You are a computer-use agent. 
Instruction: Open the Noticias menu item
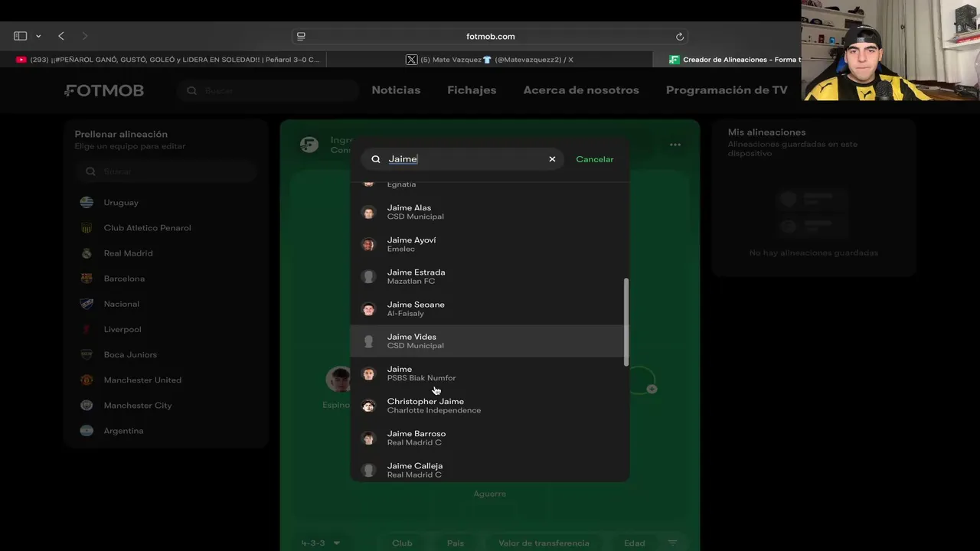396,90
